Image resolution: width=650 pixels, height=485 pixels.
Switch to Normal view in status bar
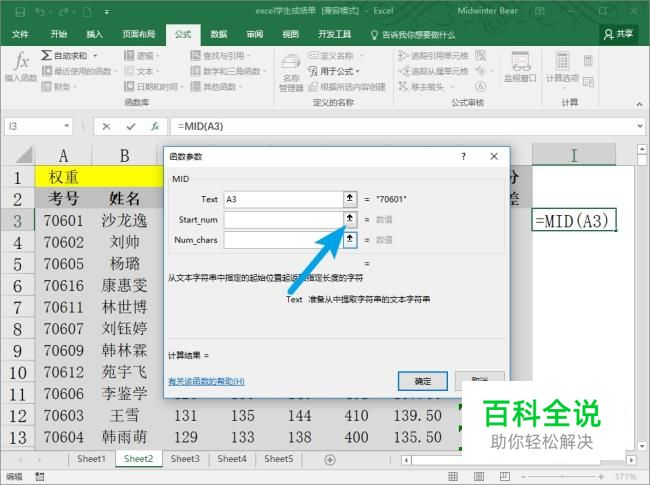[x=453, y=477]
